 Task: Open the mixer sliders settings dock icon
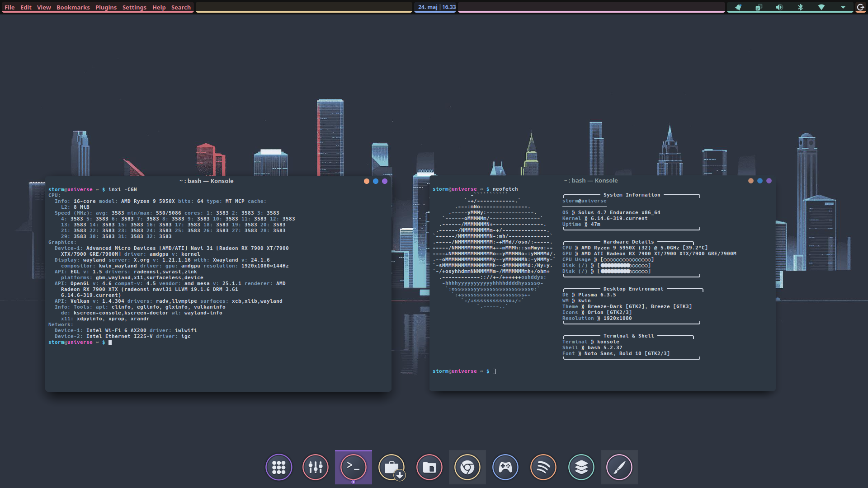(x=315, y=467)
